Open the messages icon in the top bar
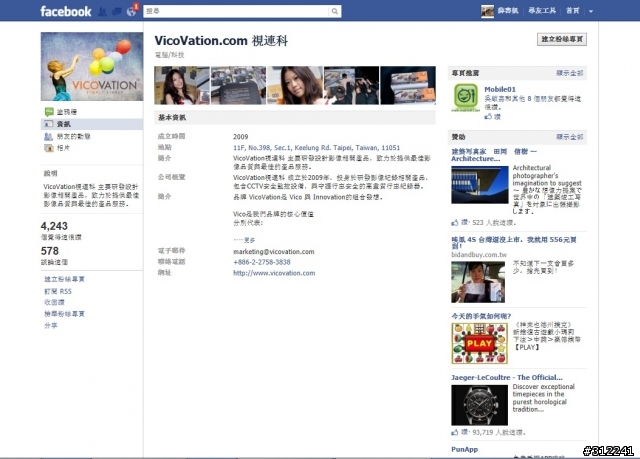The height and width of the screenshot is (459, 640). pyautogui.click(x=117, y=11)
